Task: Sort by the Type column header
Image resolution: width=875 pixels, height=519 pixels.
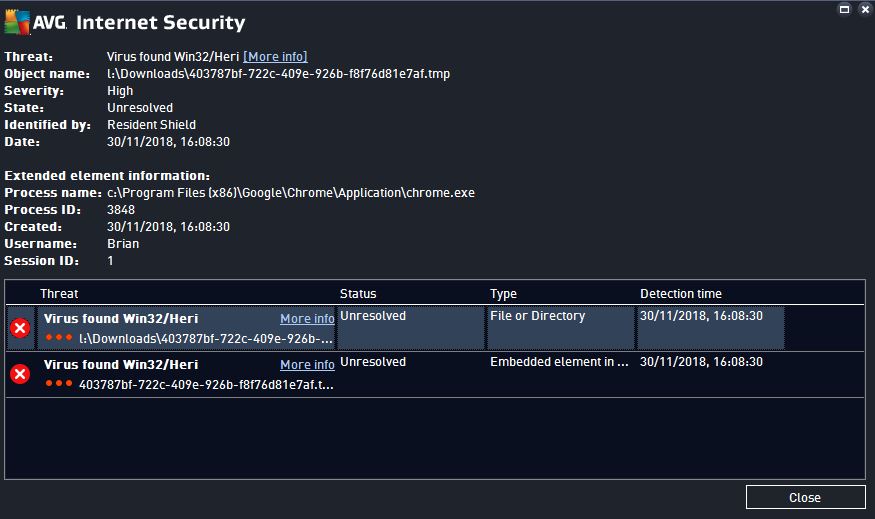Action: click(503, 294)
